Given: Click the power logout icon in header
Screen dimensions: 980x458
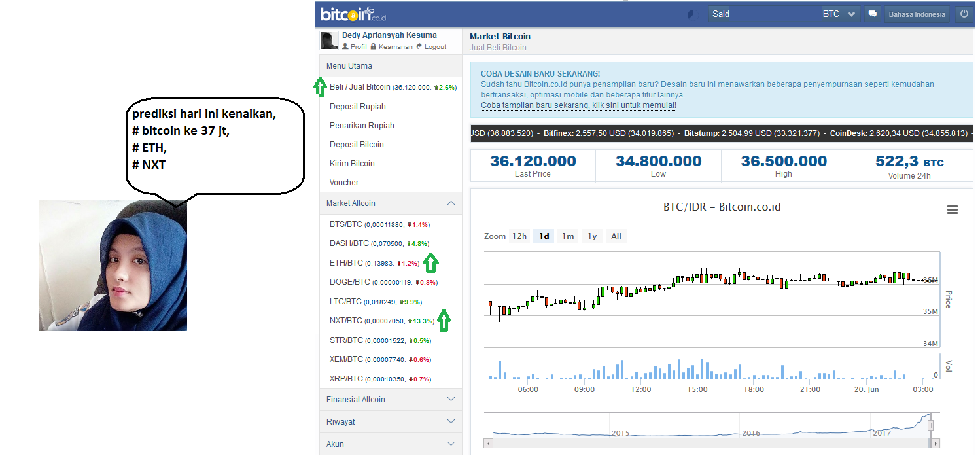Looking at the screenshot, I should pos(964,14).
